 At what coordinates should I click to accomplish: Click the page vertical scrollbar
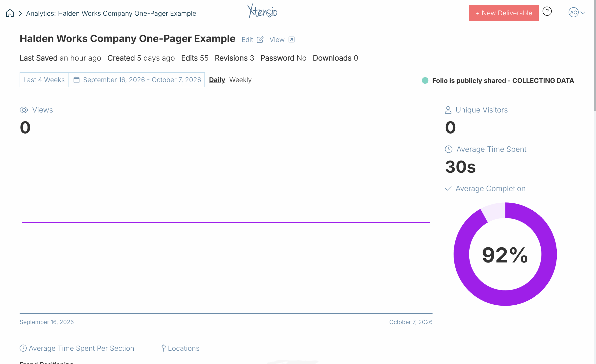coord(595,56)
